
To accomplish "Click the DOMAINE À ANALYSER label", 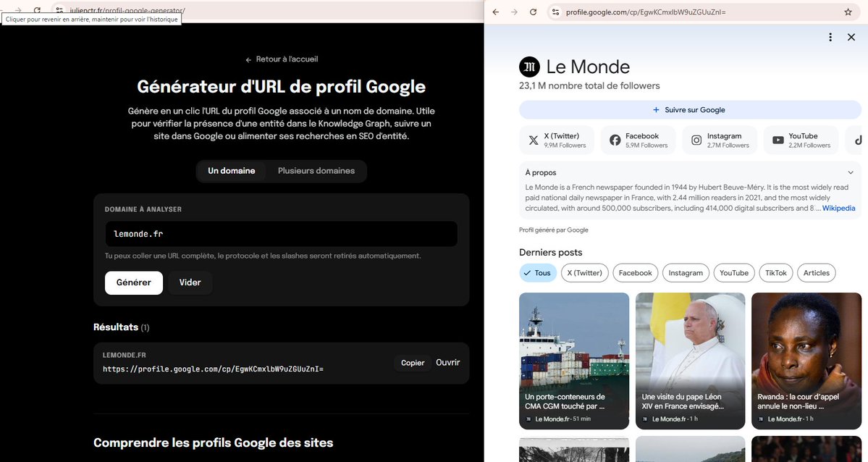I will click(143, 209).
